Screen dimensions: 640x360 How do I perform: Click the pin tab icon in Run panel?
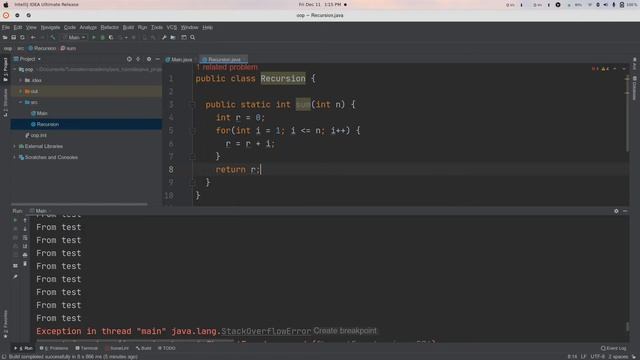[x=15, y=277]
